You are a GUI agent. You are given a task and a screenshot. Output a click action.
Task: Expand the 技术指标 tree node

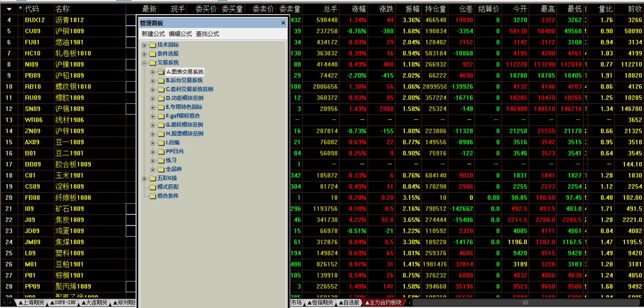pyautogui.click(x=144, y=45)
